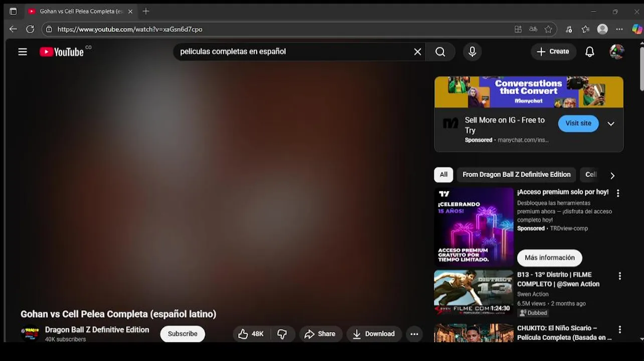Viewport: 644px width, 361px height.
Task: Go back with browser back arrow
Action: (x=13, y=29)
